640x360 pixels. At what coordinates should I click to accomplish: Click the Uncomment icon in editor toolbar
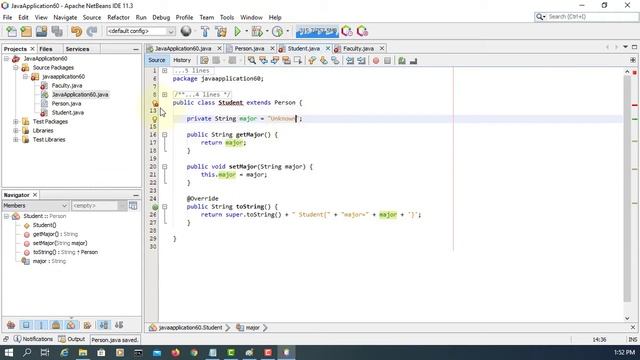(413, 60)
